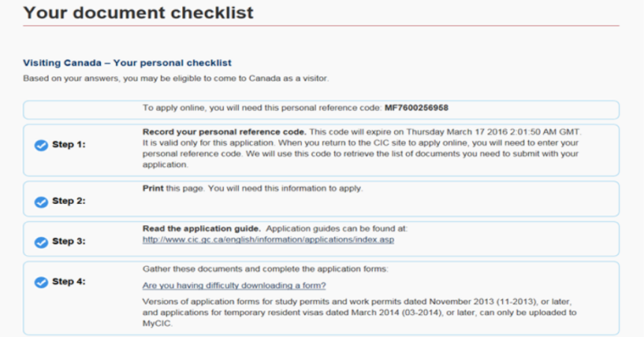
Task: Click the 'To apply online' reference code box
Action: (321, 109)
